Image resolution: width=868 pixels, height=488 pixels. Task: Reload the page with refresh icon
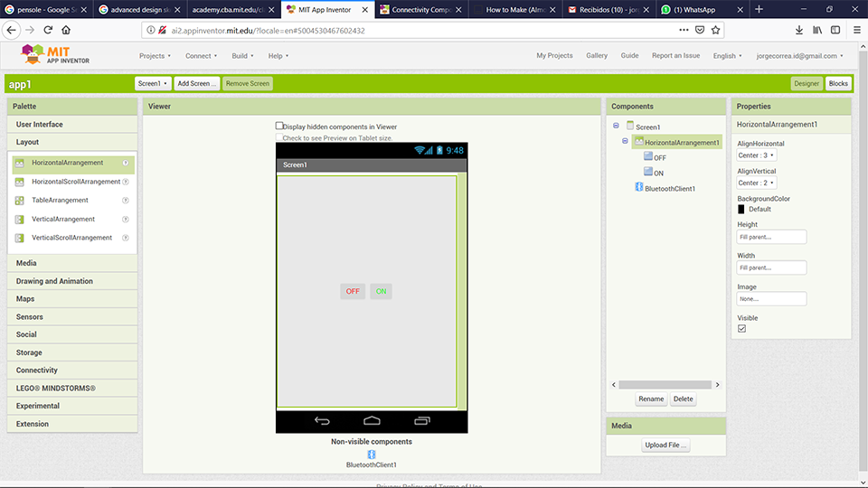[48, 30]
